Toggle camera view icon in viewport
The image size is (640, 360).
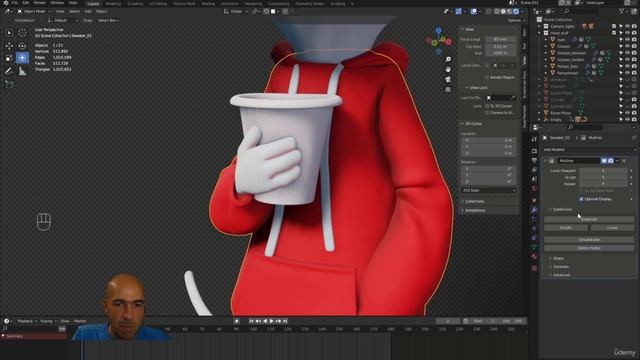pyautogui.click(x=448, y=79)
